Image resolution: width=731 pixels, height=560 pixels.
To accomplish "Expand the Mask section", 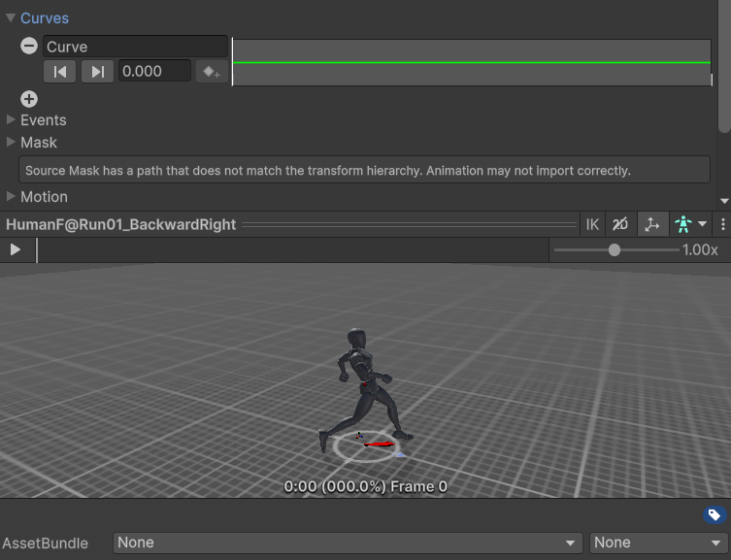I will click(x=11, y=143).
